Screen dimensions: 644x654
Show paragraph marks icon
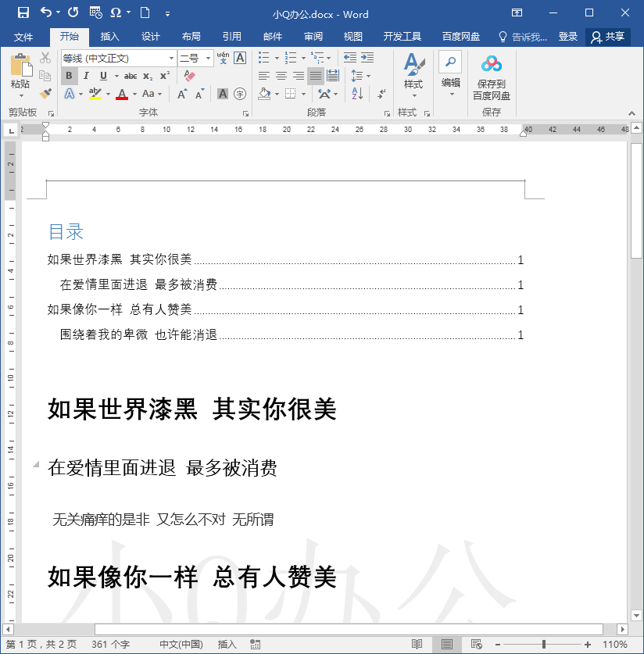click(381, 94)
